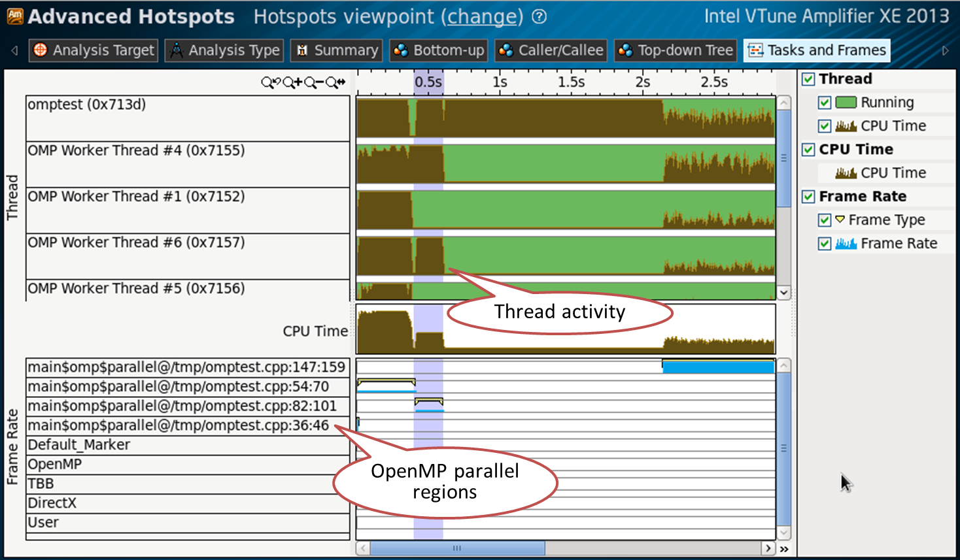Click the Analysis Target tab's target icon
960x560 pixels.
click(x=41, y=50)
